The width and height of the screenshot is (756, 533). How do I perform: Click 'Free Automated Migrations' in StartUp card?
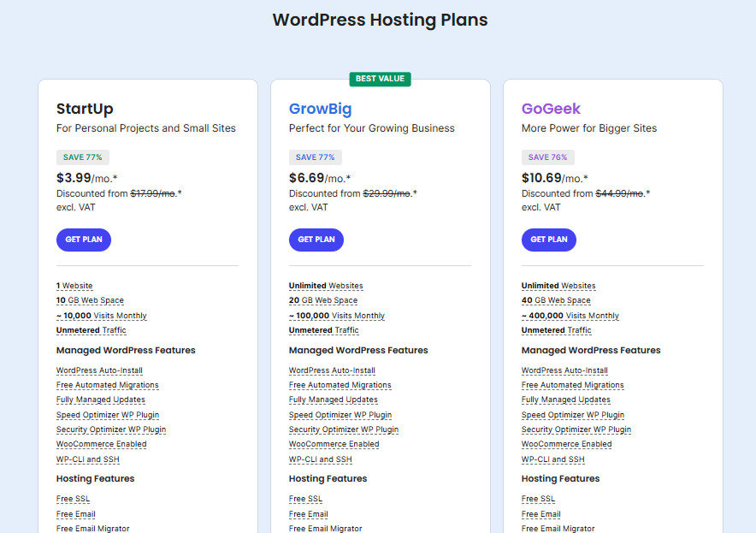[108, 385]
